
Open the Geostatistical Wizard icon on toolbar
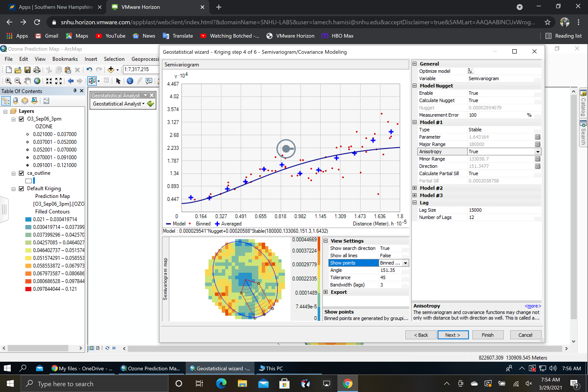tap(150, 104)
